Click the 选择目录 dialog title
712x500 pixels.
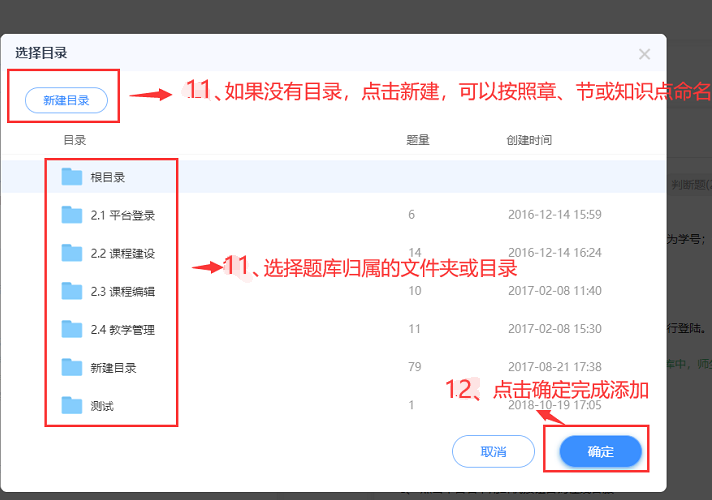tap(41, 53)
